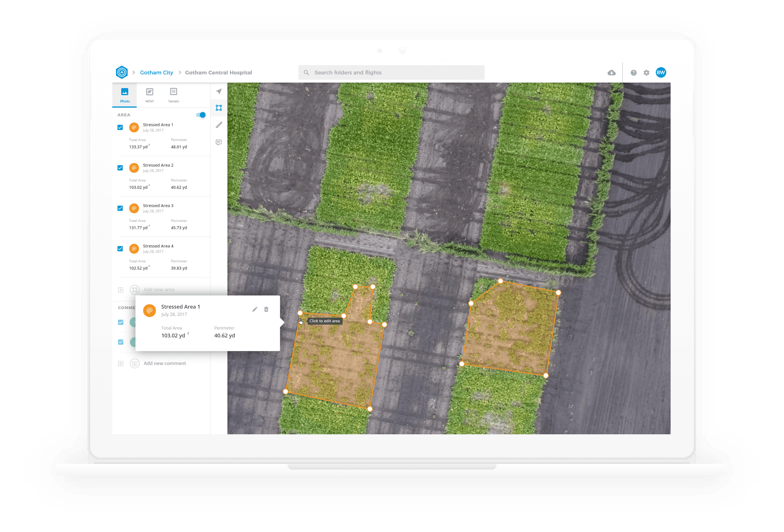Click the cloud upload icon
The height and width of the screenshot is (532, 784).
611,73
